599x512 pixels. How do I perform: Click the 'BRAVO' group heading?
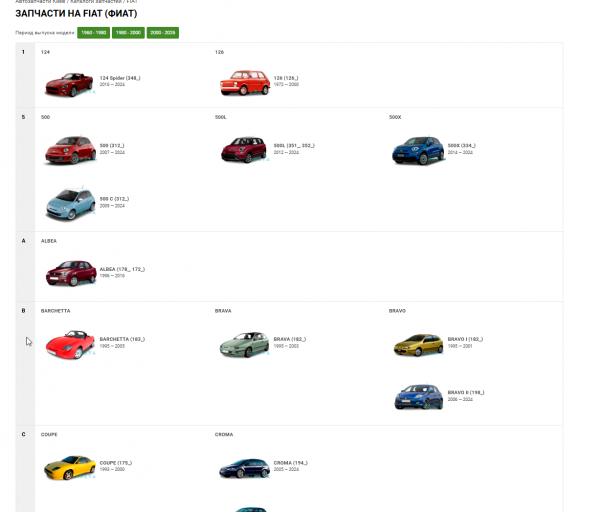pyautogui.click(x=397, y=311)
